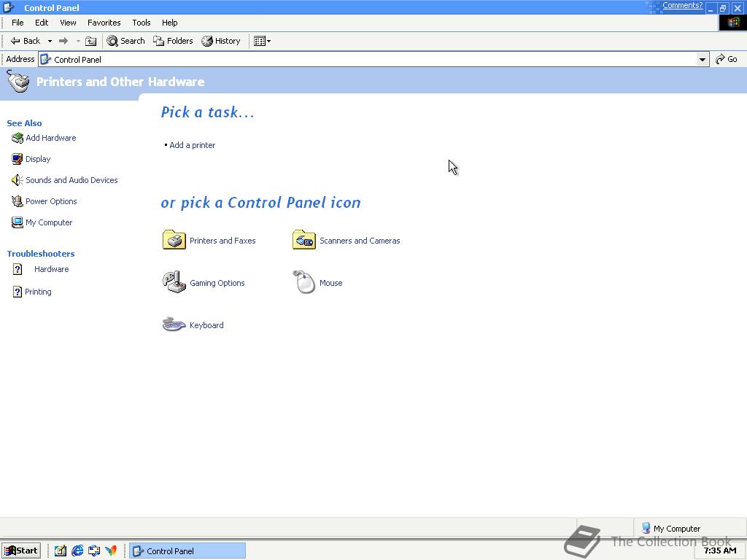Open the Search pane from toolbar

tap(125, 41)
